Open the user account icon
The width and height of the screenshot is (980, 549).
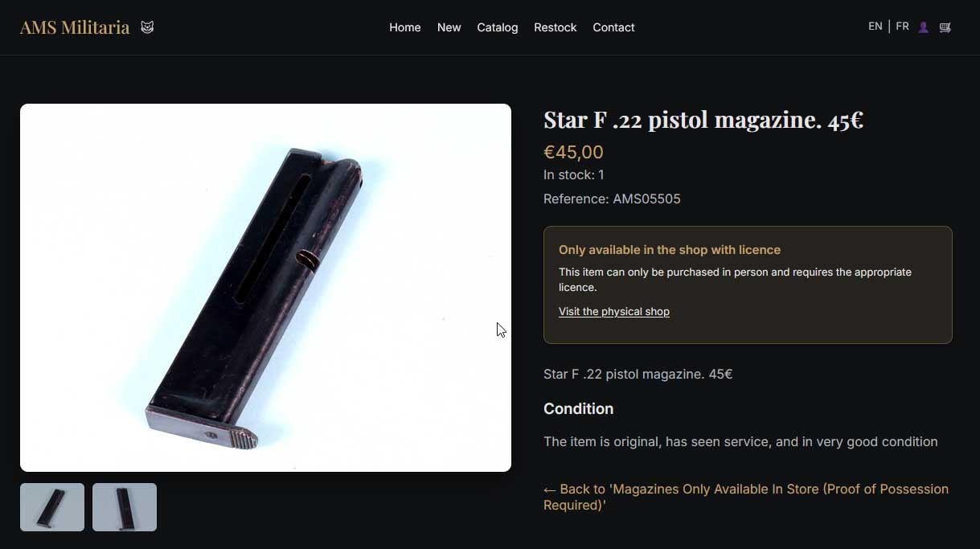point(923,27)
